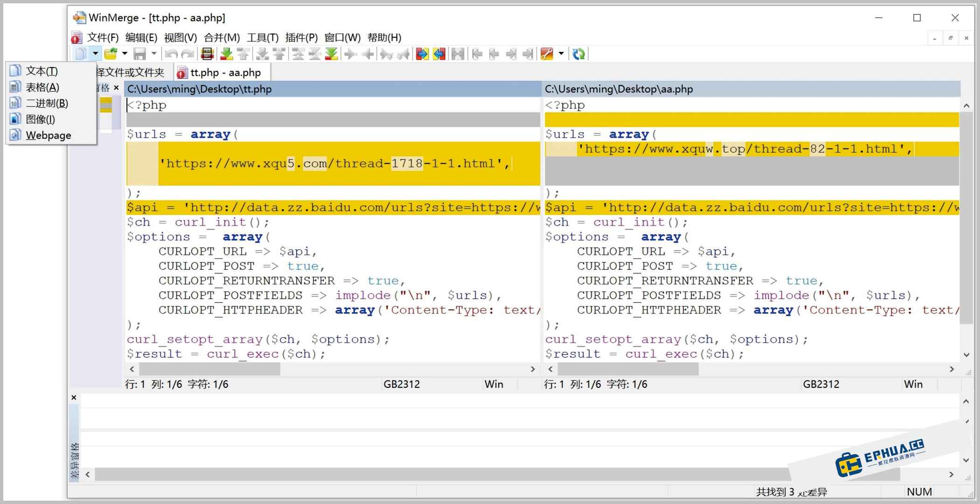Click left pane horizontal scrollbar left arrow
The width and height of the screenshot is (980, 504).
coord(132,369)
